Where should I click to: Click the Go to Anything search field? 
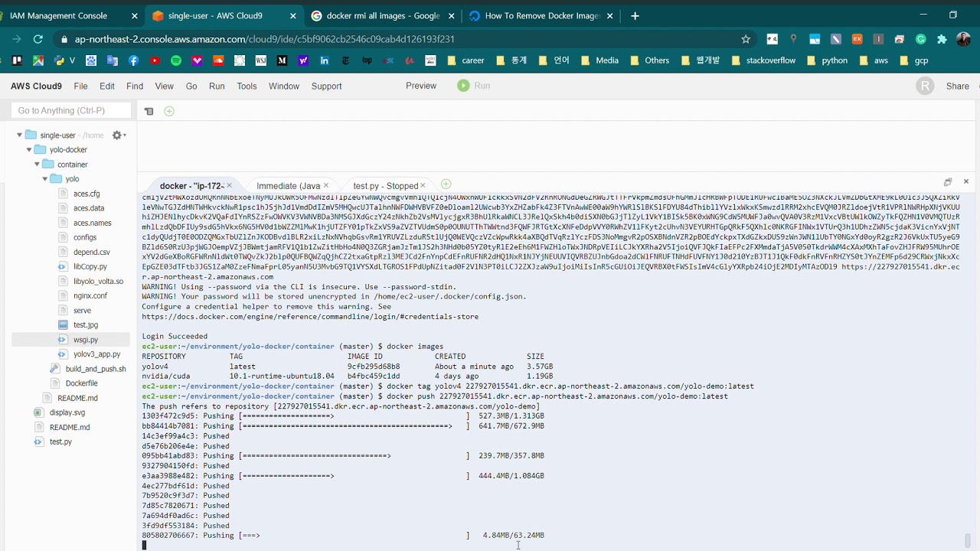click(x=71, y=111)
